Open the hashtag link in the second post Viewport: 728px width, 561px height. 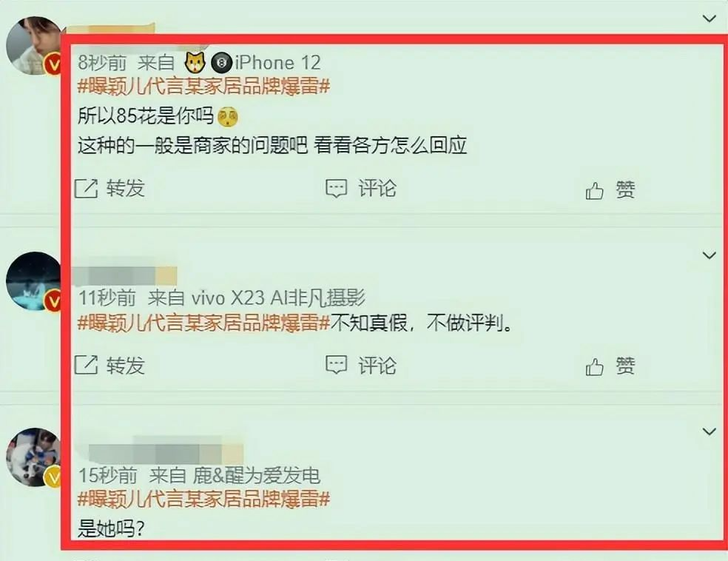203,322
